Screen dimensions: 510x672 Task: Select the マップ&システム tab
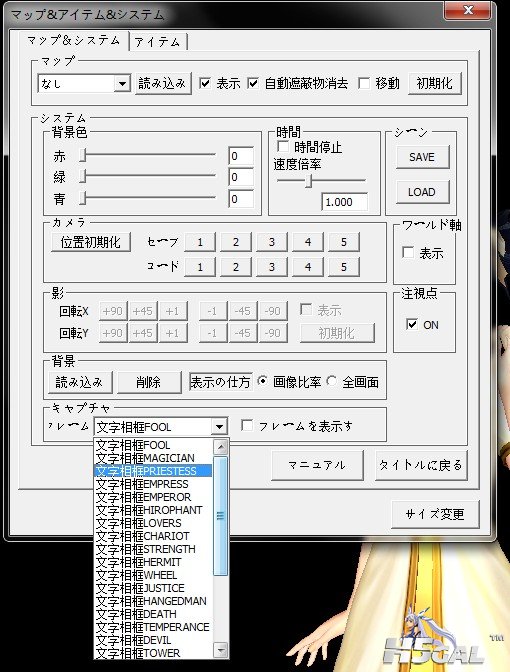pyautogui.click(x=74, y=41)
